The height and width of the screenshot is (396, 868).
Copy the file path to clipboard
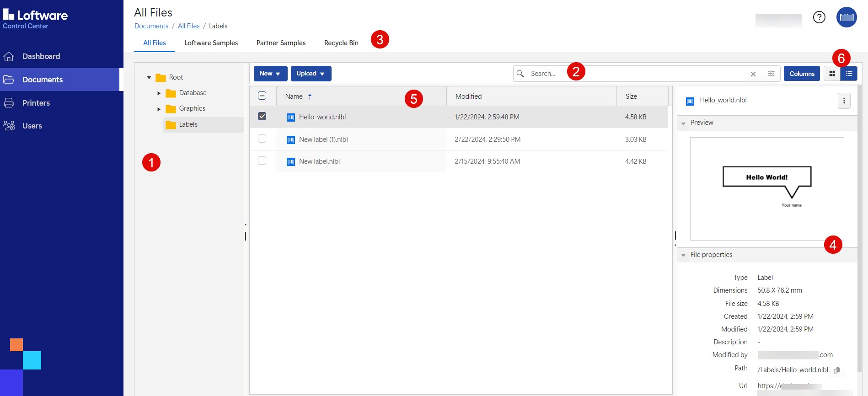click(837, 370)
